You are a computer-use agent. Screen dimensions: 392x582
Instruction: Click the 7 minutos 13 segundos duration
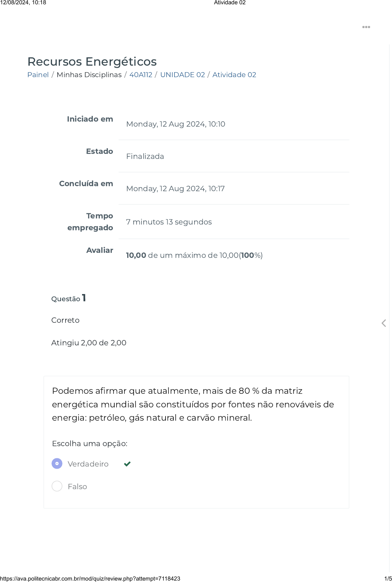pos(169,222)
